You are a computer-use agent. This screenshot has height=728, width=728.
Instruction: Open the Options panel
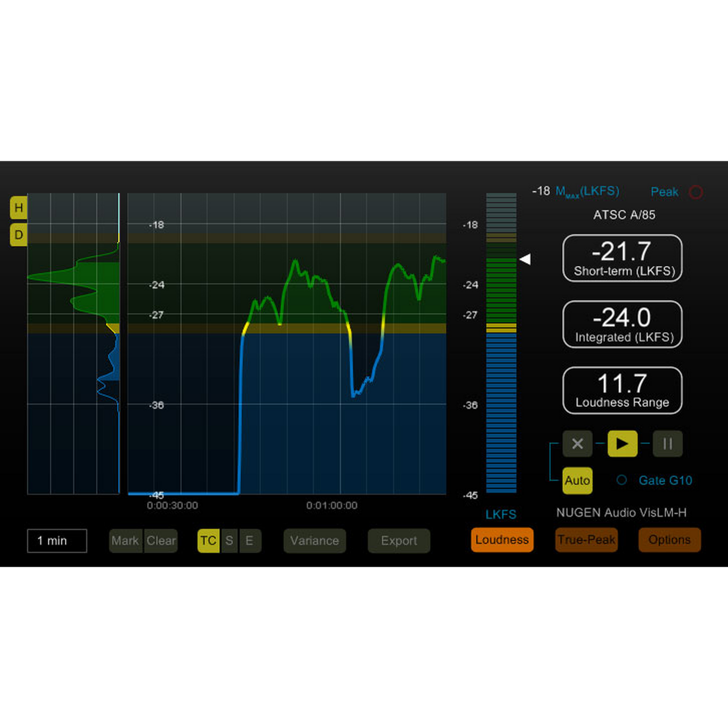[670, 540]
